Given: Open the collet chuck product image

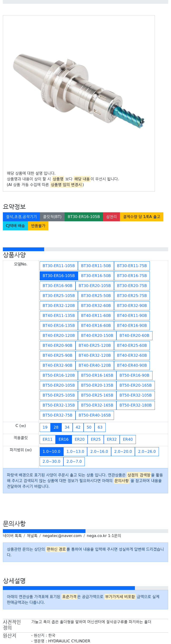Looking at the screenshot, I should coord(79,91).
